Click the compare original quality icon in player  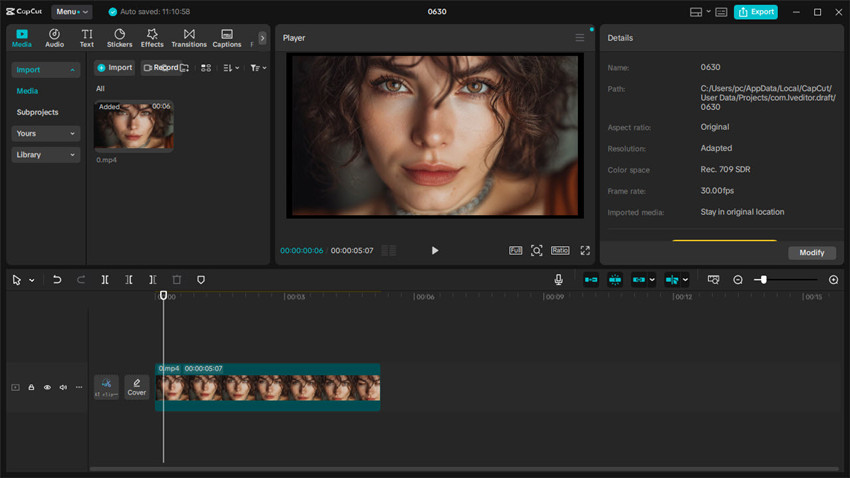point(515,250)
